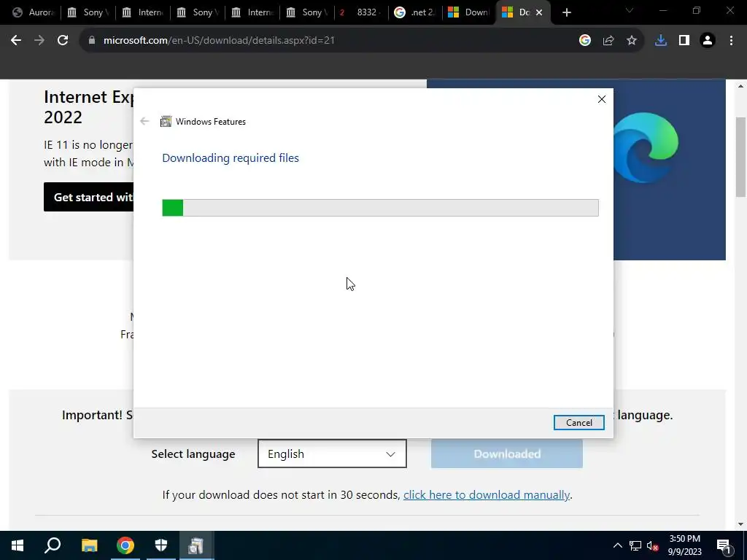
Task: Open clock showing 3:50 PM
Action: tap(684, 545)
